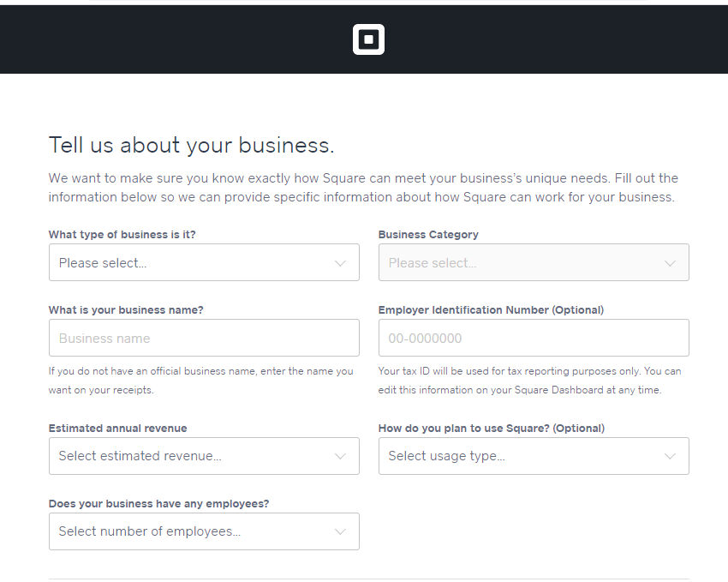Focus the Business name input field

[204, 338]
